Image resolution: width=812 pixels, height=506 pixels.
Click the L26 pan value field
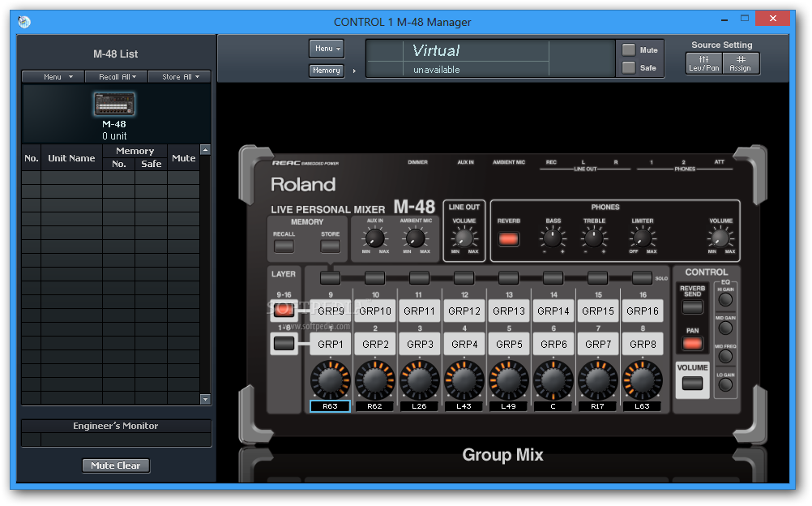click(x=419, y=406)
